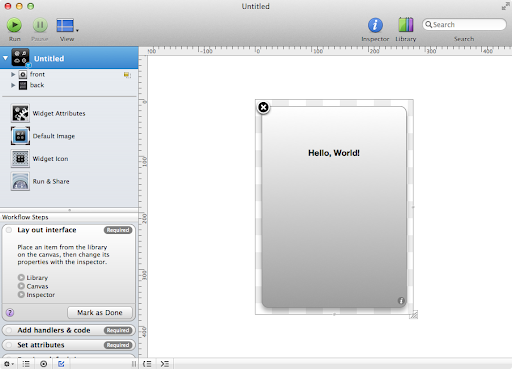Expand the front item disclosure triangle

pos(13,74)
